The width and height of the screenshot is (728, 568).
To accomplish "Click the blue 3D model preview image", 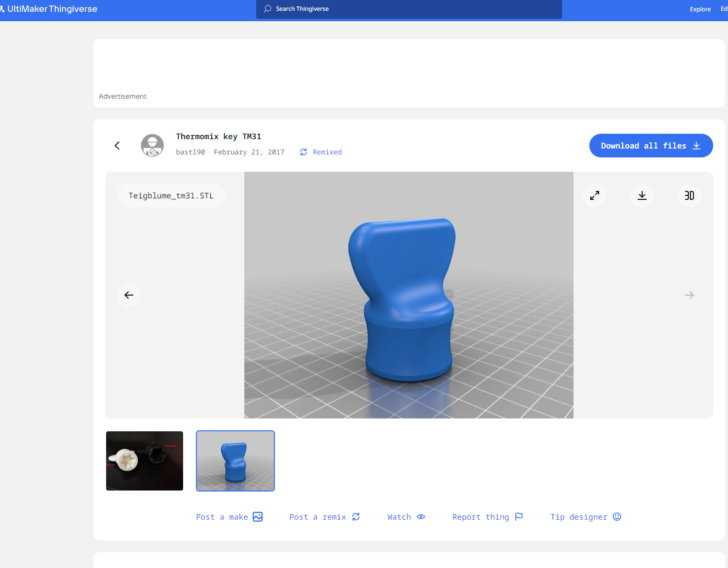I will (409, 295).
